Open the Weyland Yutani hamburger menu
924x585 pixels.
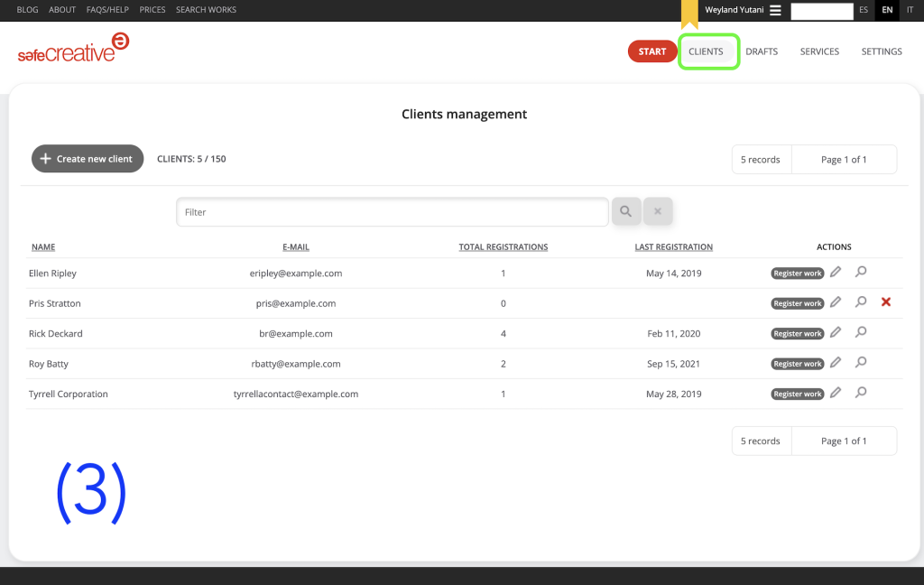coord(775,11)
